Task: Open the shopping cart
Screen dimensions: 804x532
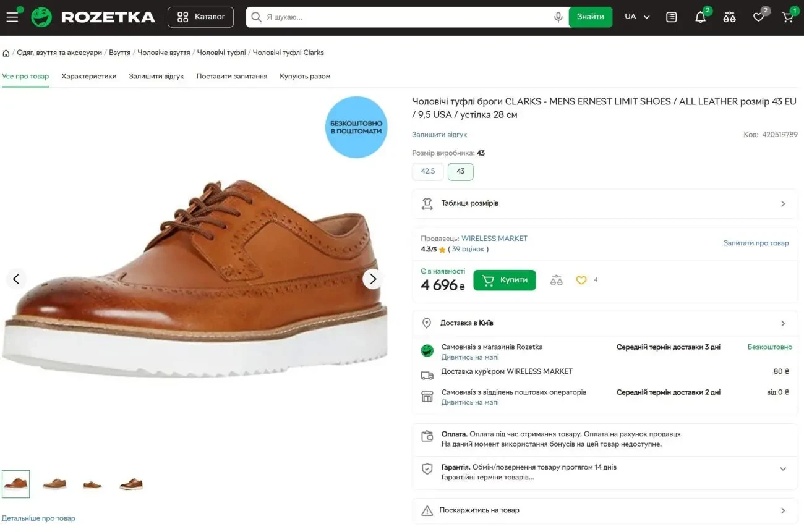Action: [x=787, y=17]
